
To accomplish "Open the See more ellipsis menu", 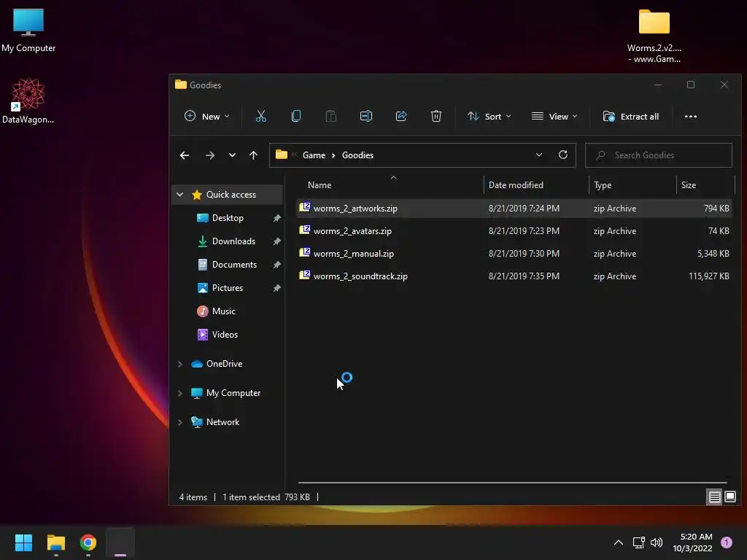I will pyautogui.click(x=690, y=116).
